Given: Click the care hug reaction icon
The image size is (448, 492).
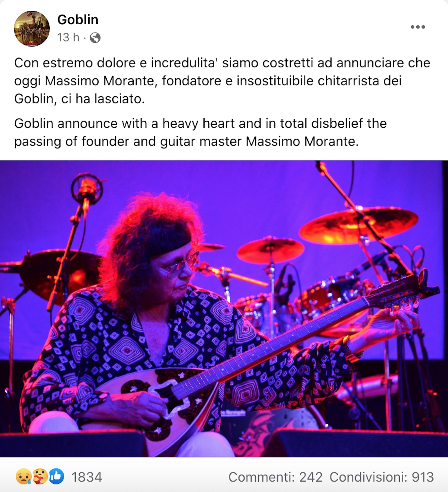Looking at the screenshot, I should (x=40, y=477).
